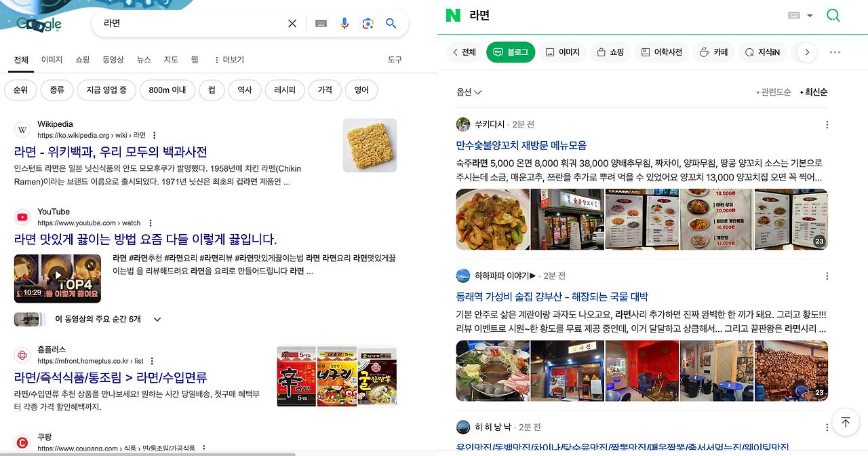Expand Google 더보기 menu

click(x=229, y=60)
